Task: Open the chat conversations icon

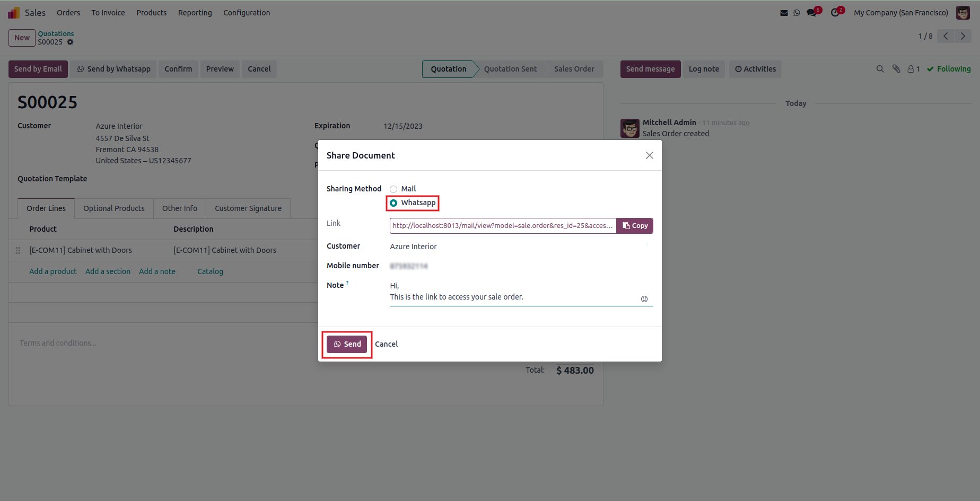Action: (x=812, y=13)
